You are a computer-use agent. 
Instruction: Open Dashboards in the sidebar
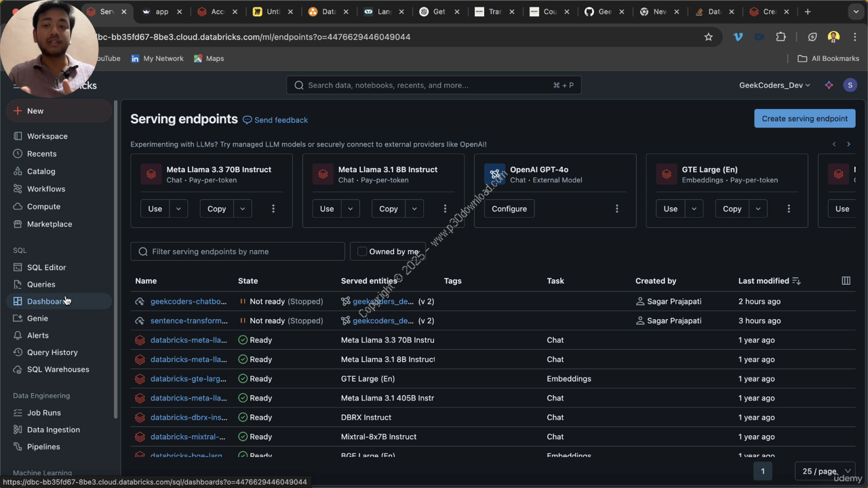pyautogui.click(x=60, y=302)
